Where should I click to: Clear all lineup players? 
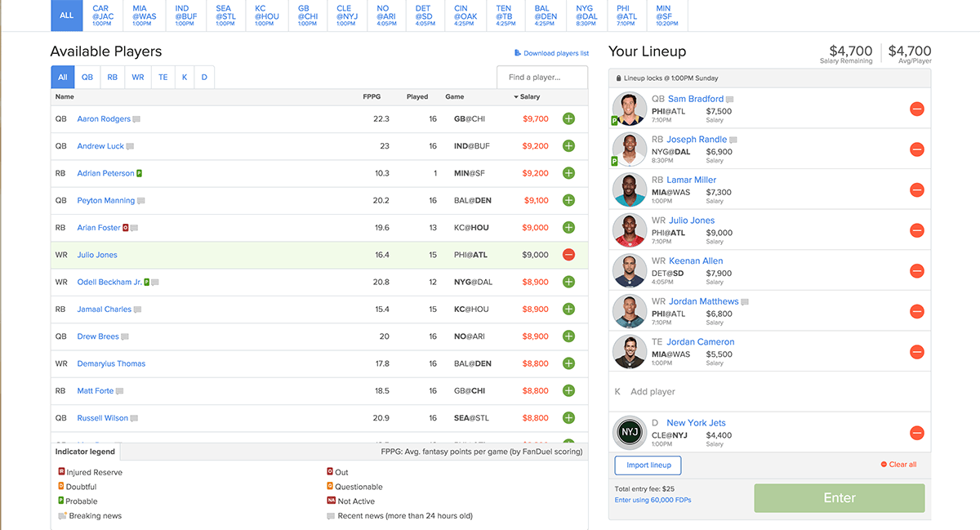point(898,465)
